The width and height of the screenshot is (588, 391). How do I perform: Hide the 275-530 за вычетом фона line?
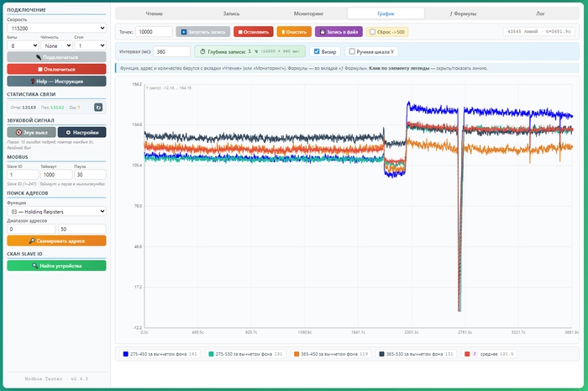245,354
